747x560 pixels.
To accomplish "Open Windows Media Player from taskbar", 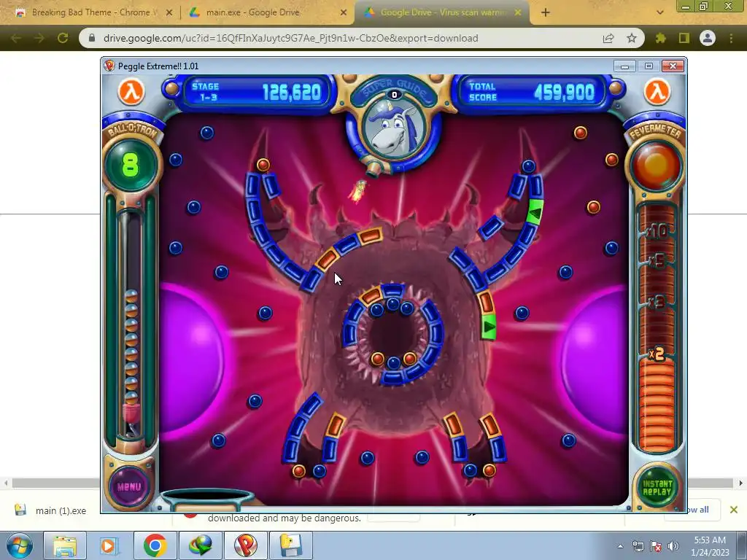I will pos(109,545).
